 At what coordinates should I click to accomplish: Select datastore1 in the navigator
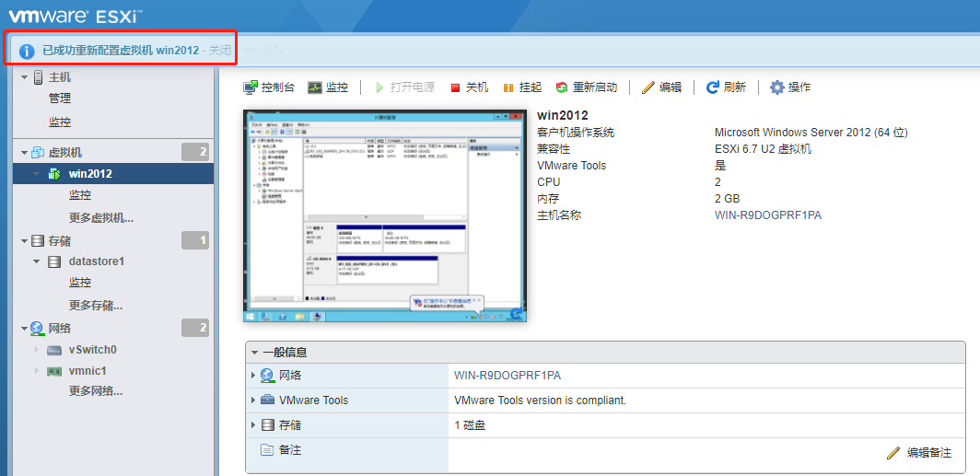pos(96,261)
